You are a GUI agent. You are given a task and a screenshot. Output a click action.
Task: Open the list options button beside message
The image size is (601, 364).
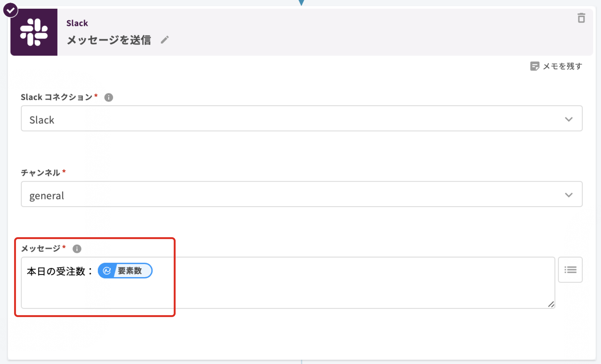pos(570,270)
